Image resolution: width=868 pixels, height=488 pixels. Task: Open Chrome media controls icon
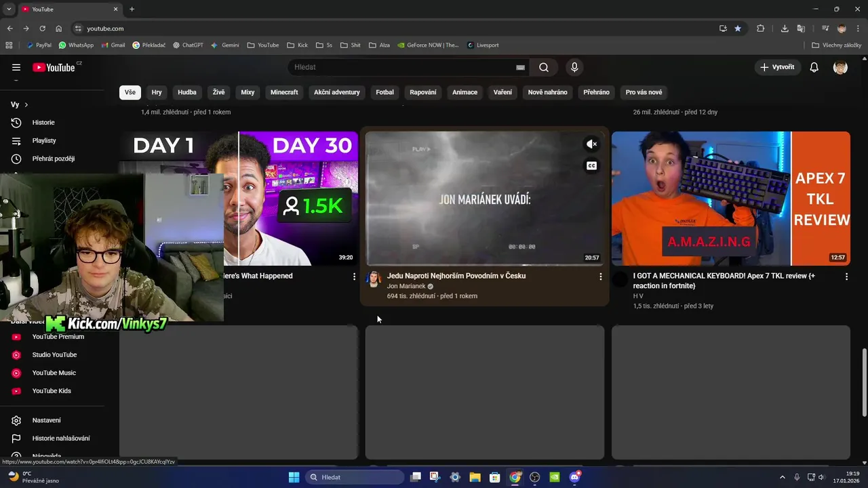(825, 28)
